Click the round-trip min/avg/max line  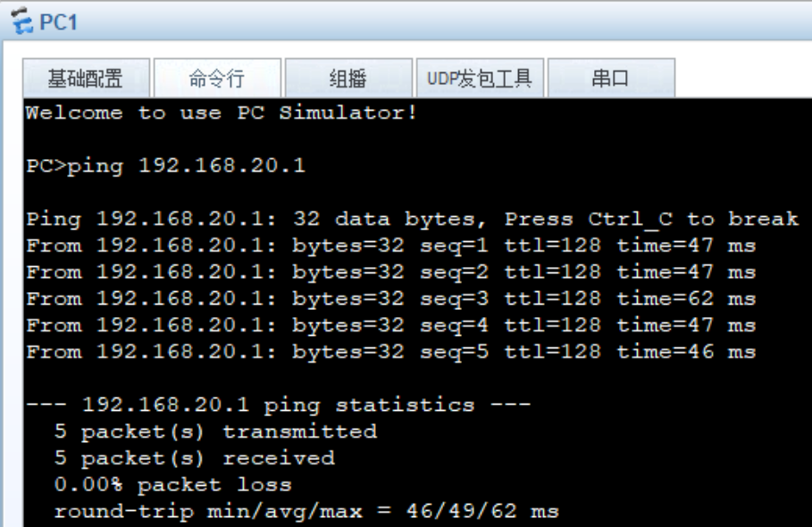coord(306,512)
